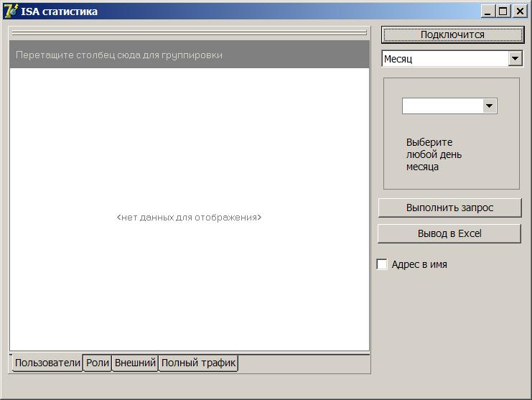Image resolution: width=532 pixels, height=400 pixels.
Task: Maximize the ISA статистика window
Action: pos(503,11)
